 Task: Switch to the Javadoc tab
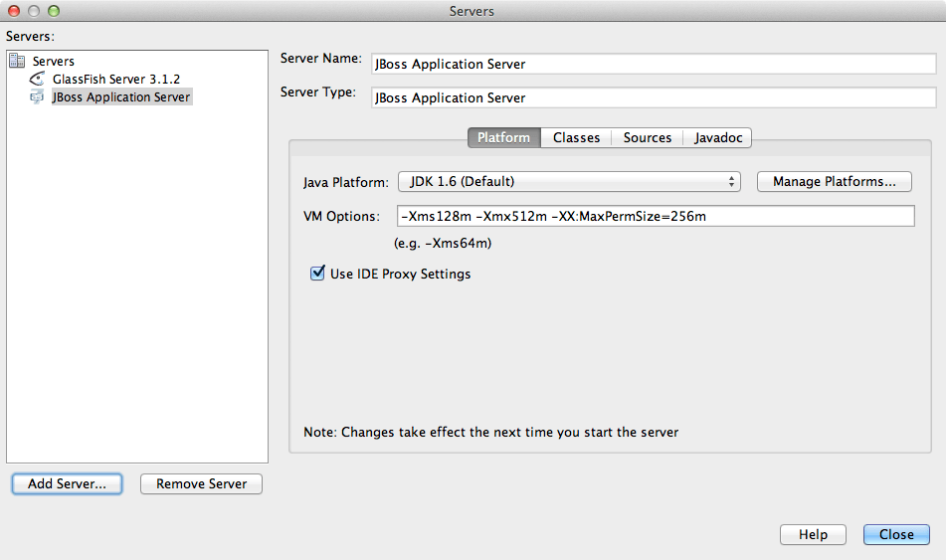(x=717, y=137)
